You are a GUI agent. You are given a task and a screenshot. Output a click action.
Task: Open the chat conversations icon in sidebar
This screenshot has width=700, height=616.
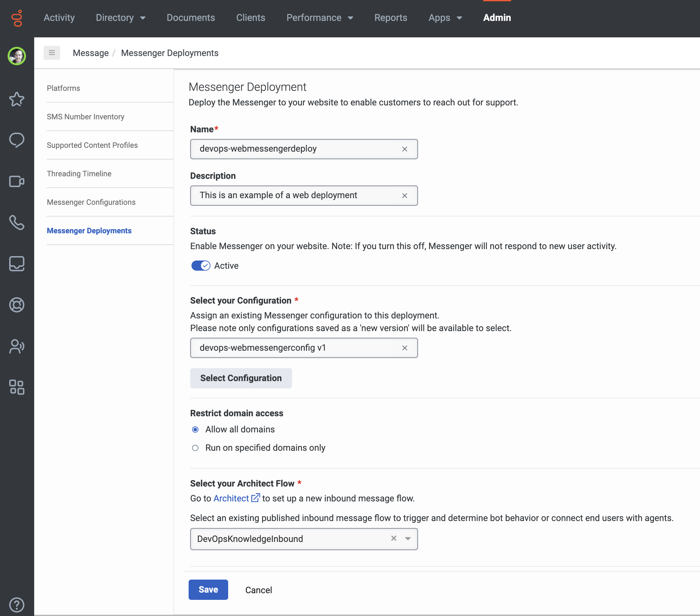(x=16, y=140)
